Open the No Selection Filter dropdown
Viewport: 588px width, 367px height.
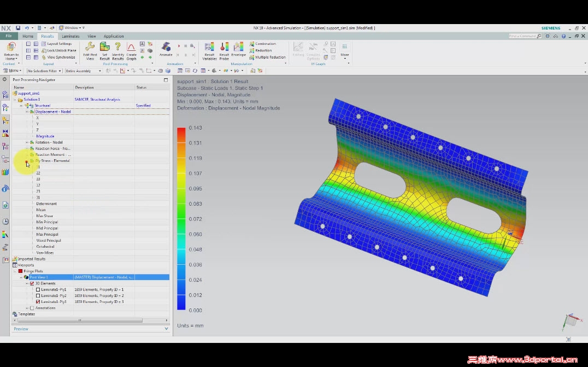click(x=44, y=71)
